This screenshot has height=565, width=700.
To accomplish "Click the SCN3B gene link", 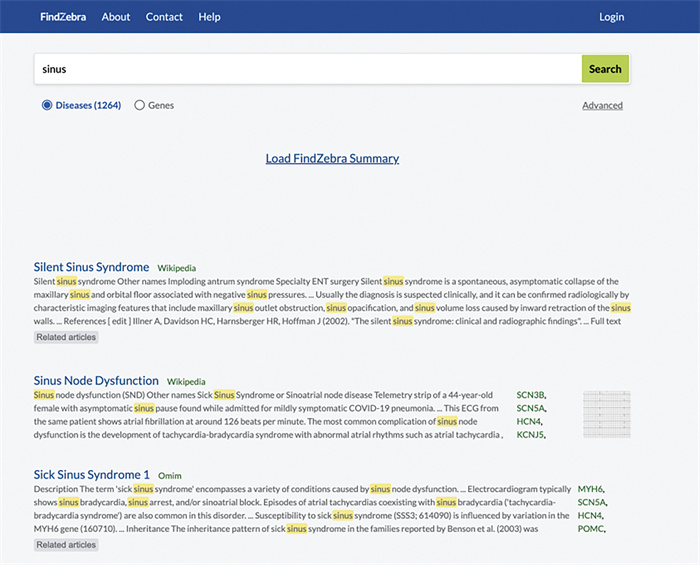I will 530,396.
